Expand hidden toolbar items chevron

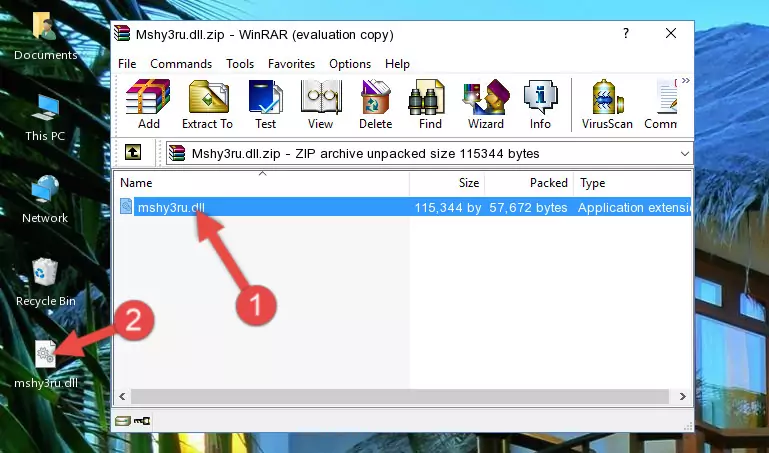click(x=686, y=80)
